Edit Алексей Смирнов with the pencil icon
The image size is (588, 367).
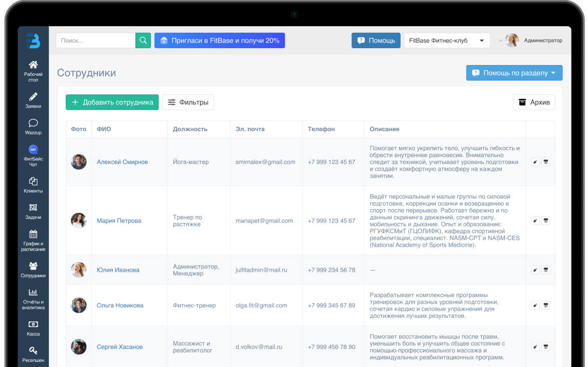click(535, 162)
